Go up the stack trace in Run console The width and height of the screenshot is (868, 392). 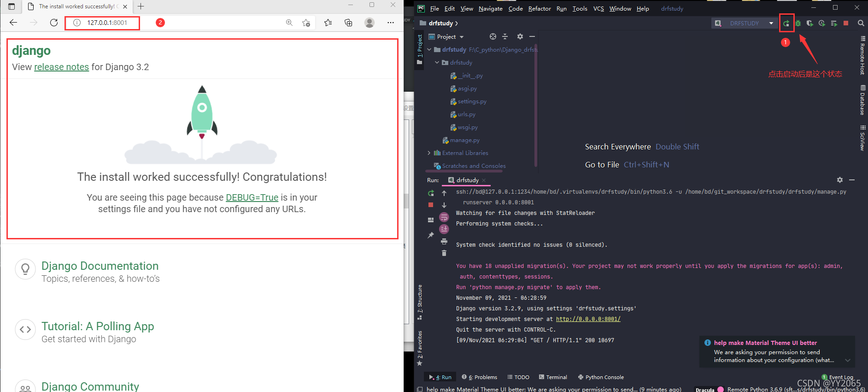[444, 193]
